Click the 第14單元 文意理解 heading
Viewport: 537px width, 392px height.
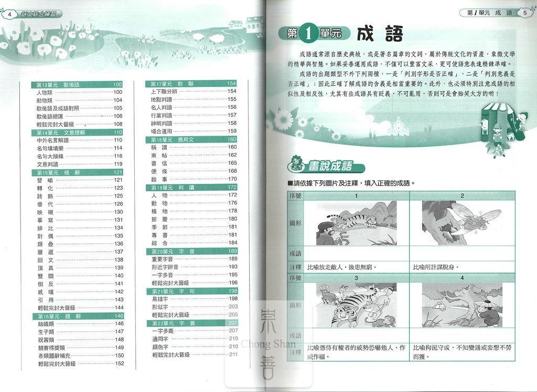tap(77, 132)
